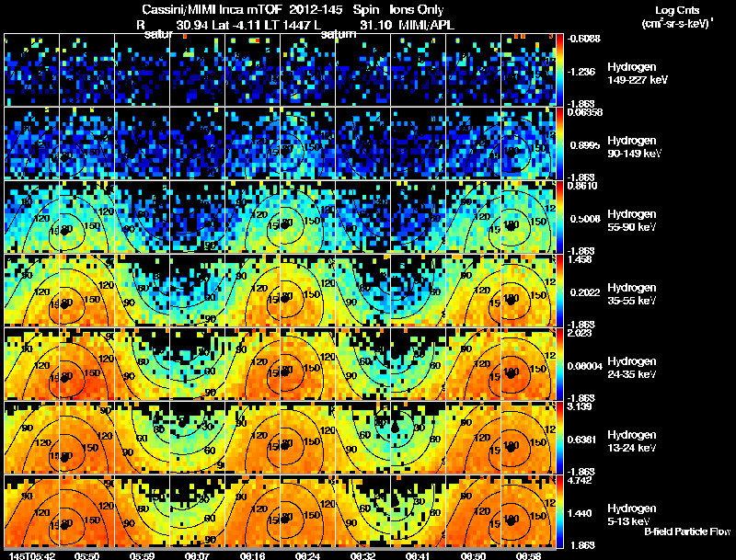Click the 145T05:42 start time label
Image resolution: width=736 pixels, height=560 pixels.
(32, 555)
